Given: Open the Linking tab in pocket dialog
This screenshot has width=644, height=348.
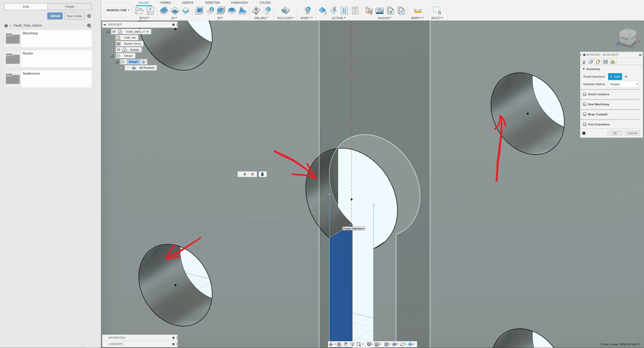Looking at the screenshot, I should [613, 62].
